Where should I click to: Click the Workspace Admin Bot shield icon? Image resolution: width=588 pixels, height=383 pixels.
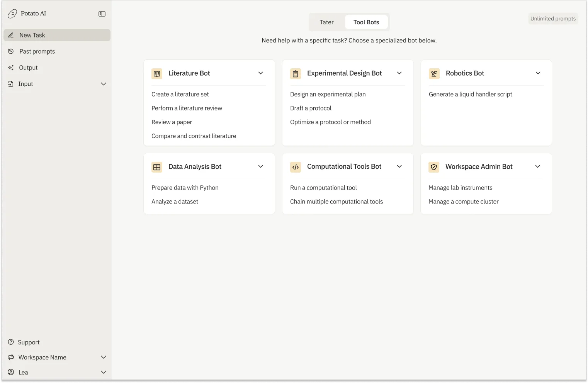click(x=434, y=167)
